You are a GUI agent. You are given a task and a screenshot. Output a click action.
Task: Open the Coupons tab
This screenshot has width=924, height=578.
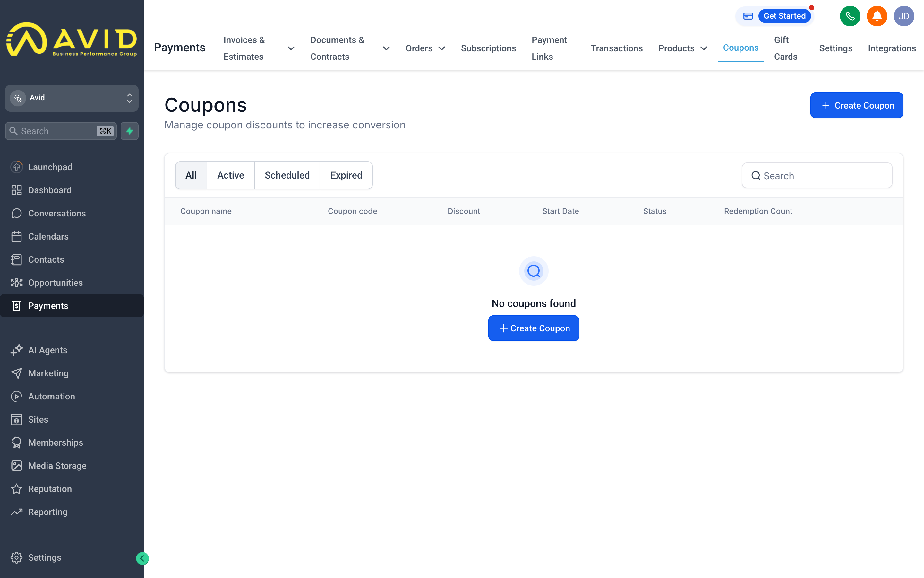[740, 48]
